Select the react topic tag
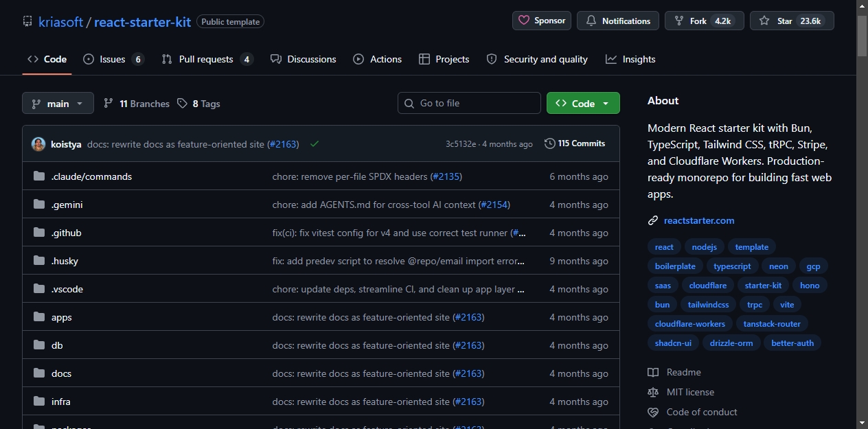 coord(664,247)
